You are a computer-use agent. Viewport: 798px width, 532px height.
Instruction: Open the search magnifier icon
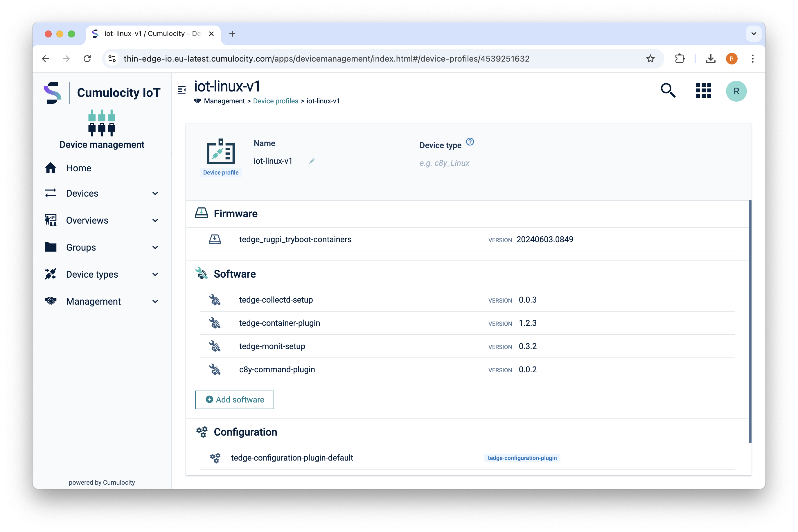point(668,91)
